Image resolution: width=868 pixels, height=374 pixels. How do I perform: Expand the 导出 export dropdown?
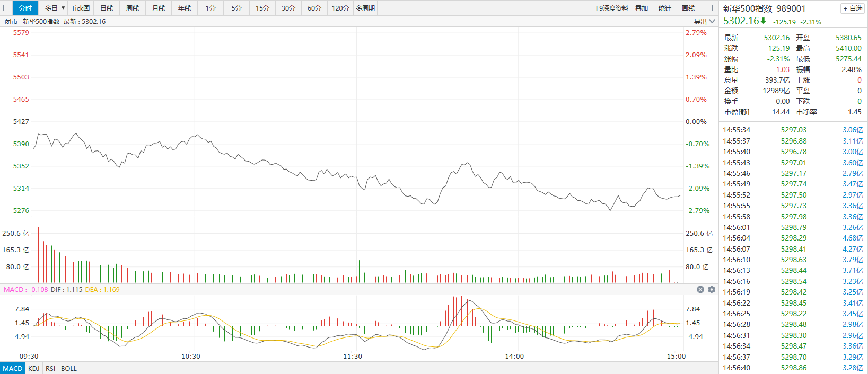[x=705, y=21]
